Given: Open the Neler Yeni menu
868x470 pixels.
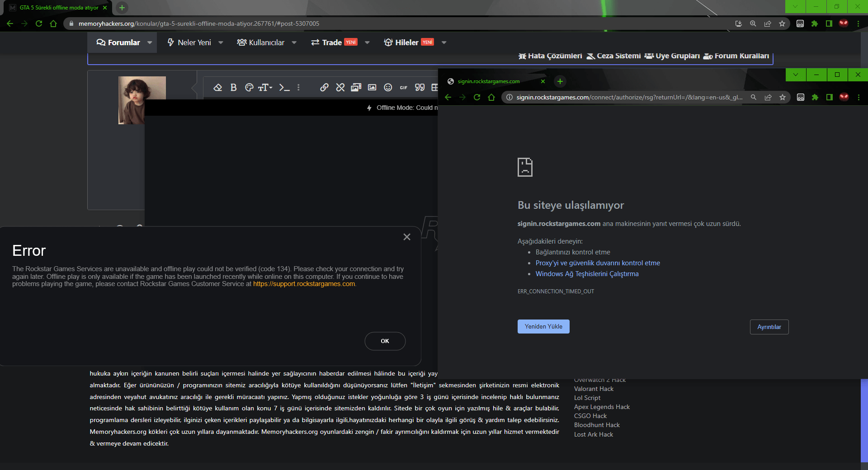Looking at the screenshot, I should [189, 42].
